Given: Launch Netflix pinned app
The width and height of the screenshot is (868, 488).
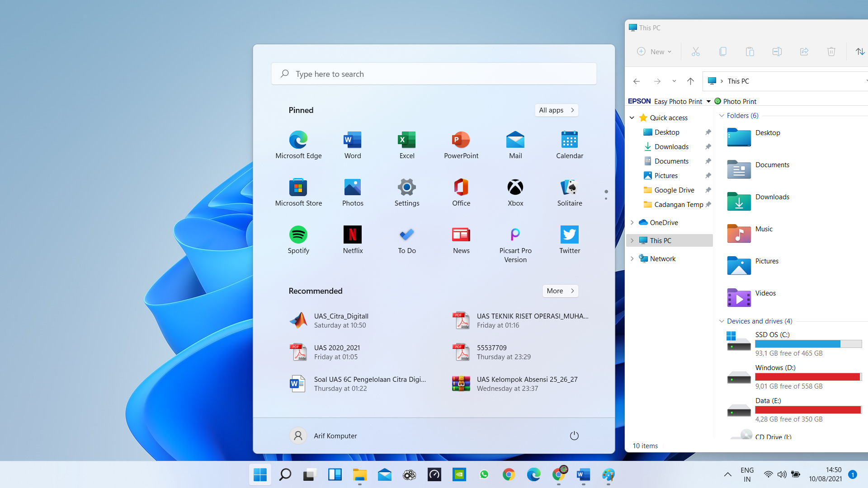Looking at the screenshot, I should pos(353,235).
